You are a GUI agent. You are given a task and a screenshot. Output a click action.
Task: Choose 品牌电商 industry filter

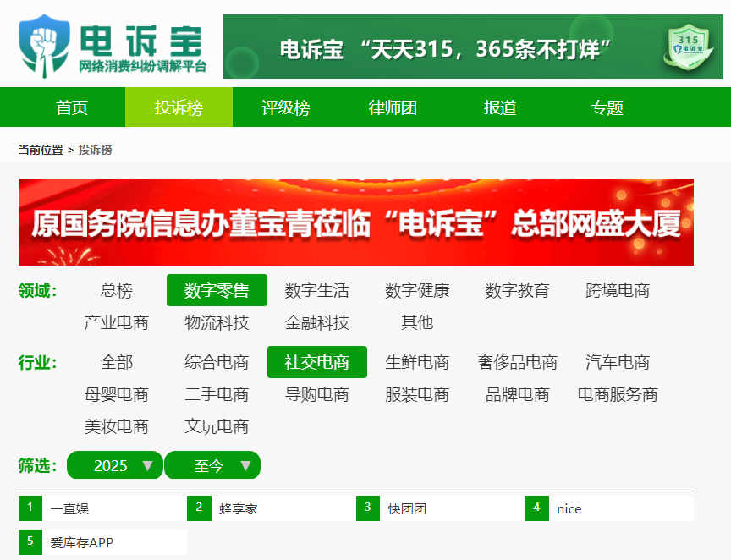pyautogui.click(x=518, y=394)
